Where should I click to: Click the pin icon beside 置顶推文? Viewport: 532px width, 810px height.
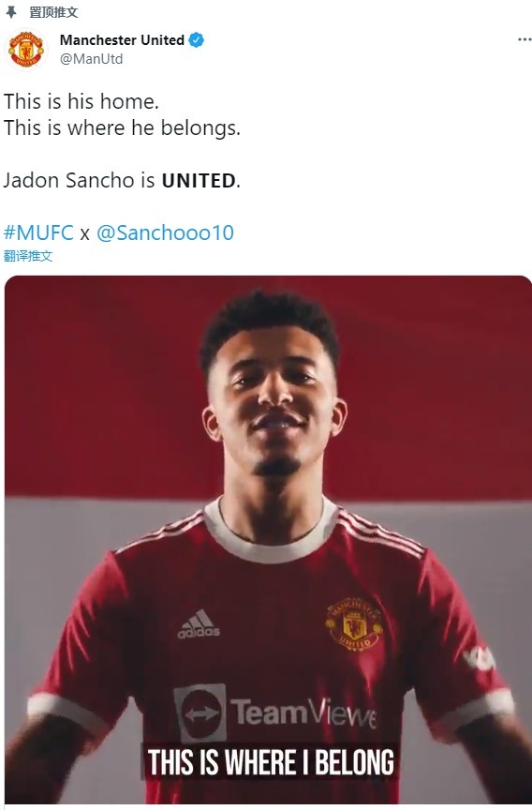(11, 12)
